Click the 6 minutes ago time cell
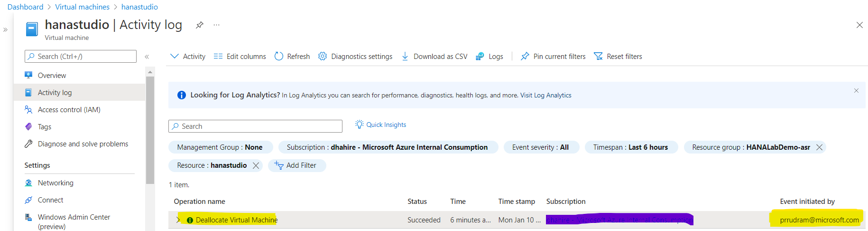The image size is (868, 231). coord(471,220)
